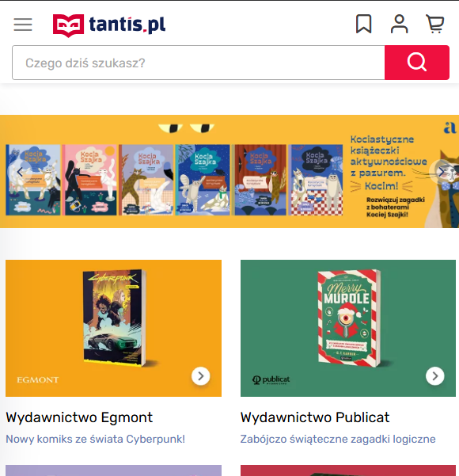Open the hamburger navigation menu
Screen dimensions: 459x476
pyautogui.click(x=23, y=25)
